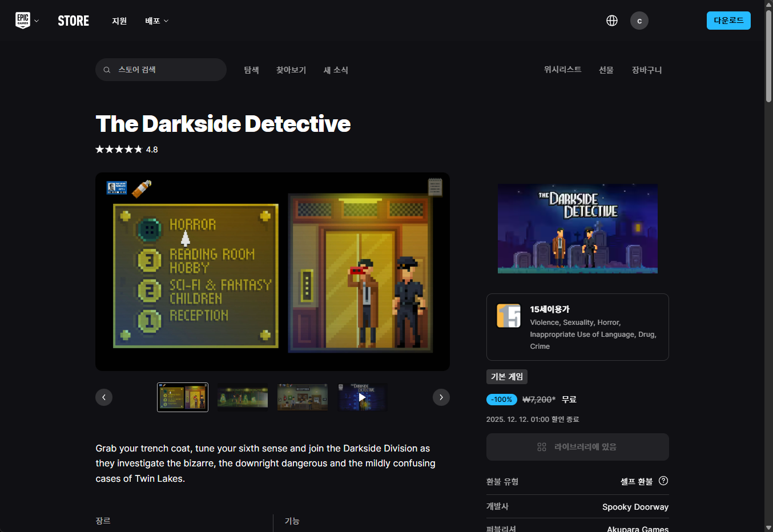This screenshot has height=532, width=773.
Task: Click the vertical page scrollbar
Action: [x=768, y=57]
